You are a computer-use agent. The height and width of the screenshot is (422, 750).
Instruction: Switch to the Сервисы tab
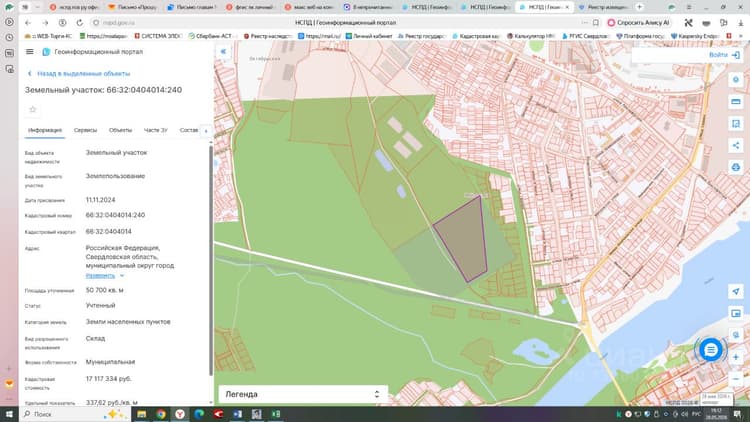[x=85, y=130]
